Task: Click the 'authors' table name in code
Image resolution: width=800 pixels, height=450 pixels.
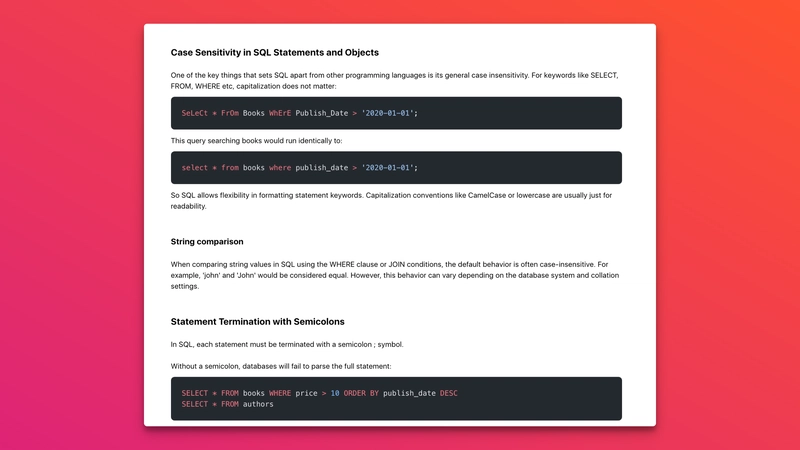Action: (258, 404)
